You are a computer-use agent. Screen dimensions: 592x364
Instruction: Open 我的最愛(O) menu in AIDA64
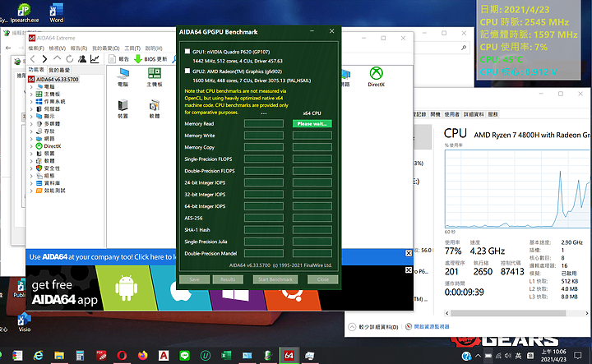pos(106,48)
